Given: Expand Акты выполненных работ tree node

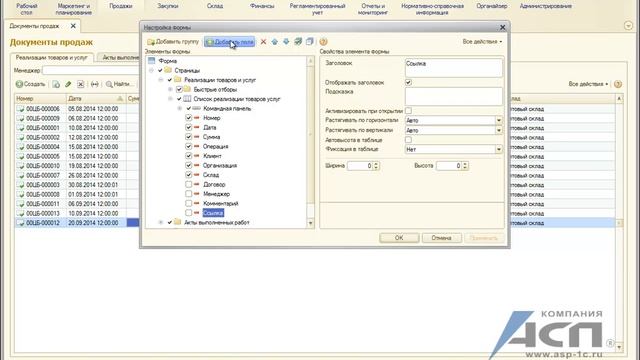Looking at the screenshot, I should click(x=161, y=222).
